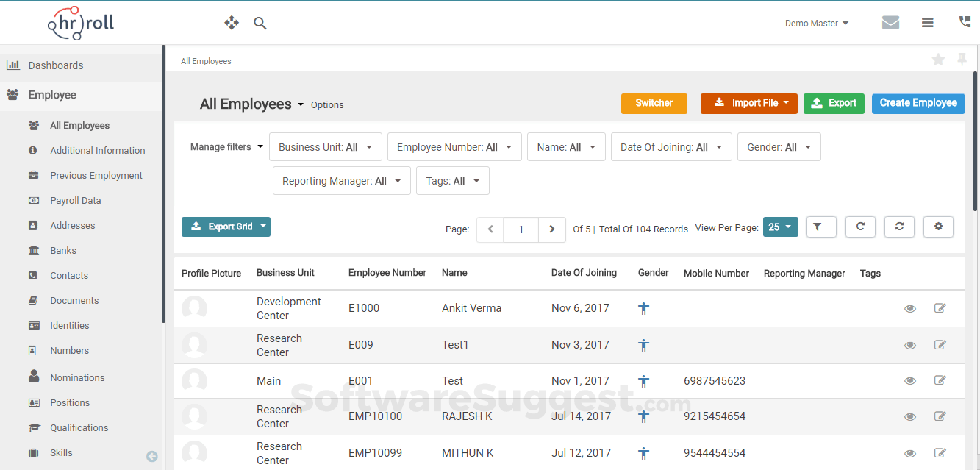This screenshot has height=470, width=980.
Task: Click the phone call icon in header
Action: coord(965,23)
